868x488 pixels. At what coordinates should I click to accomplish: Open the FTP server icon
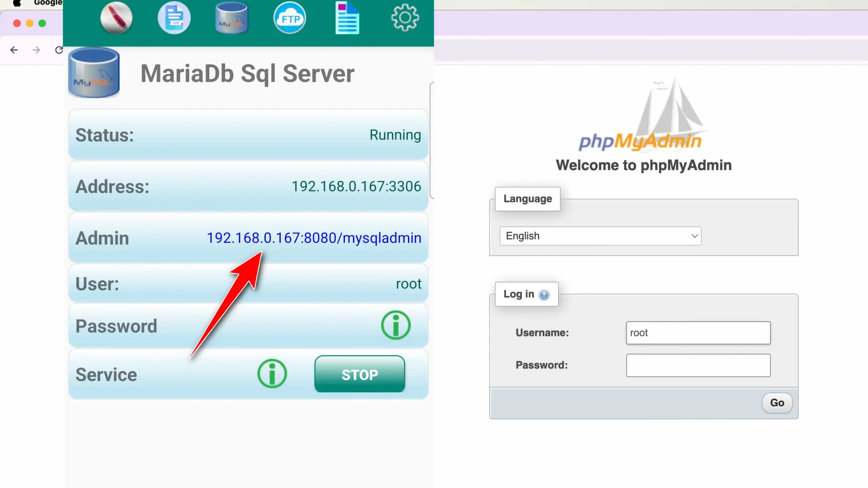pyautogui.click(x=289, y=18)
